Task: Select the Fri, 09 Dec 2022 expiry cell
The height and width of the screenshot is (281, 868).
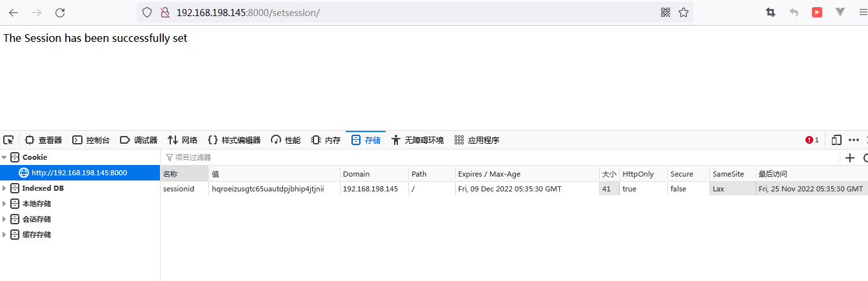Action: [x=527, y=189]
